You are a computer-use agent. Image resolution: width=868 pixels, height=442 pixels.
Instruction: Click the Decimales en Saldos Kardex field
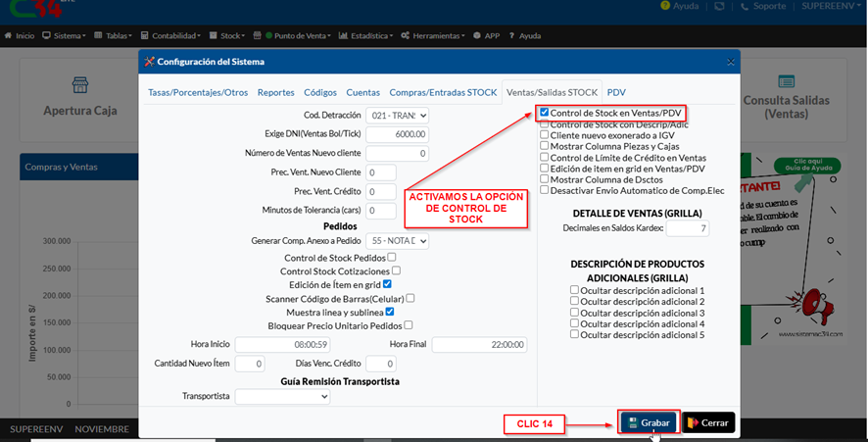(688, 228)
